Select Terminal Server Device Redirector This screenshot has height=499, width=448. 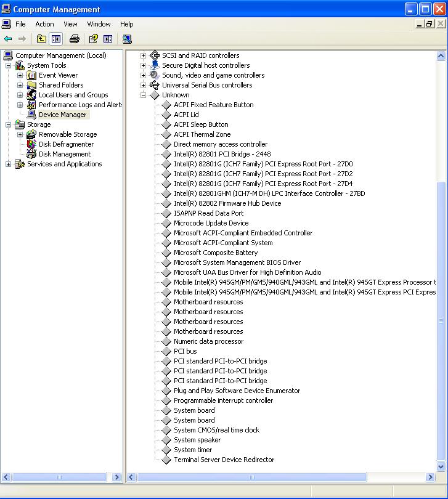coord(224,460)
